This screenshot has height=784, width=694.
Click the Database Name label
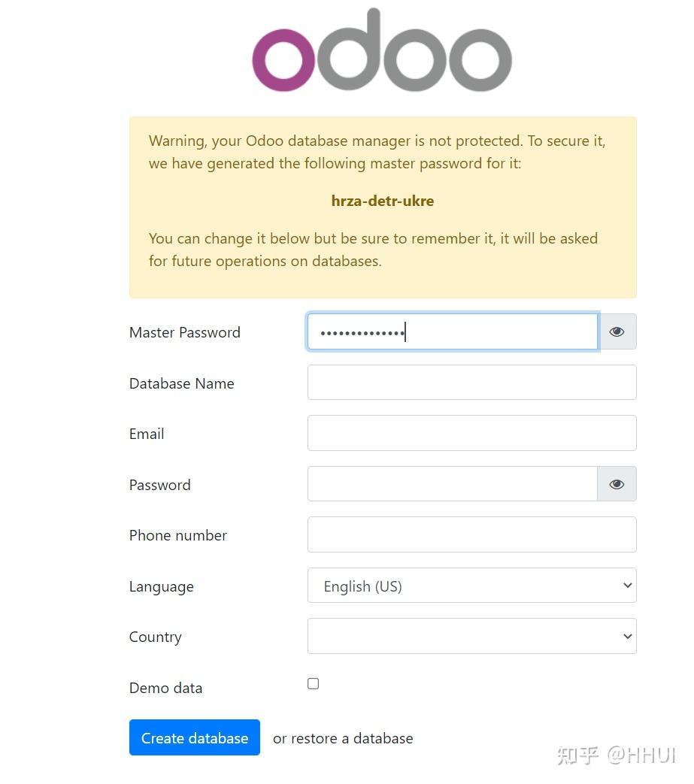(x=181, y=383)
